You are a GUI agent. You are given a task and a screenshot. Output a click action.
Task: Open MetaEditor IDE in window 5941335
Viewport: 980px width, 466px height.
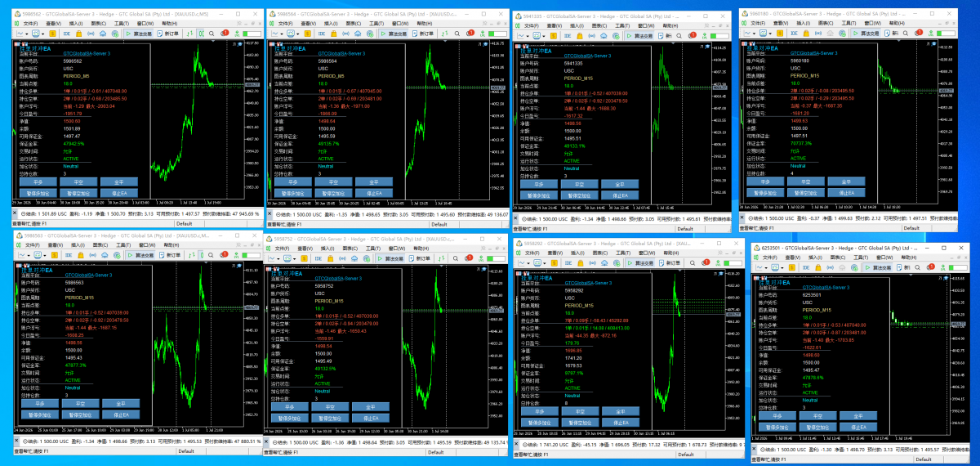(568, 35)
